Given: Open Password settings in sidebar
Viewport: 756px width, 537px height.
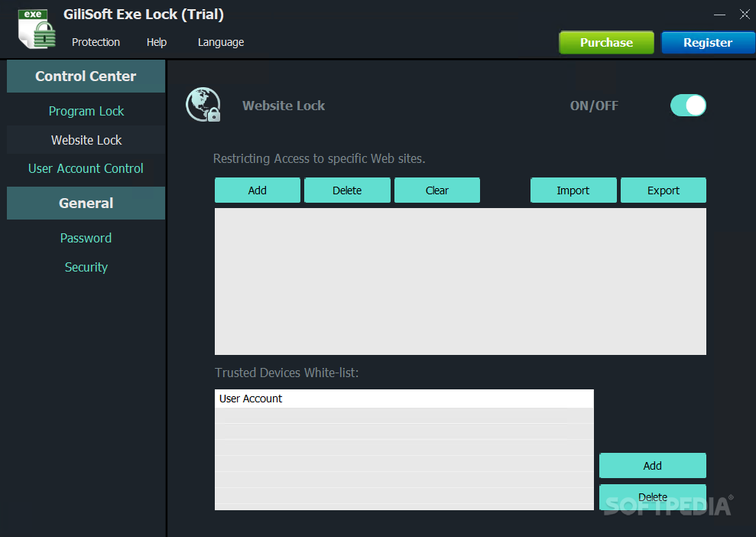Looking at the screenshot, I should (x=86, y=238).
